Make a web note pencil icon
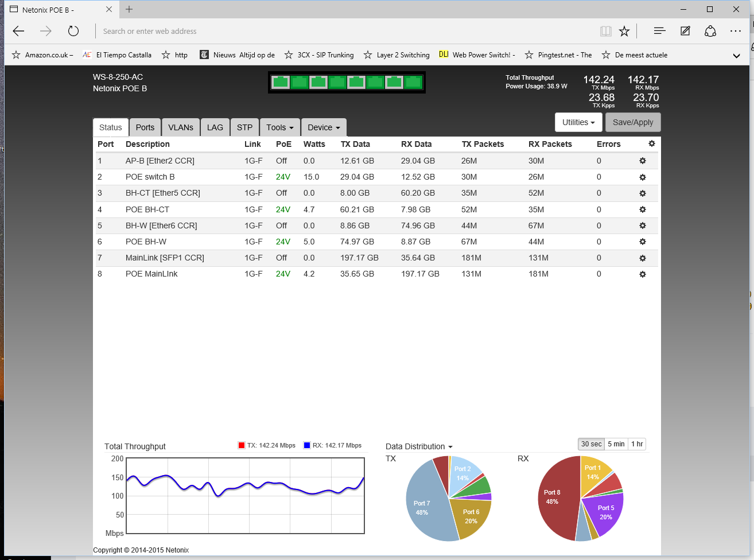 [x=685, y=31]
